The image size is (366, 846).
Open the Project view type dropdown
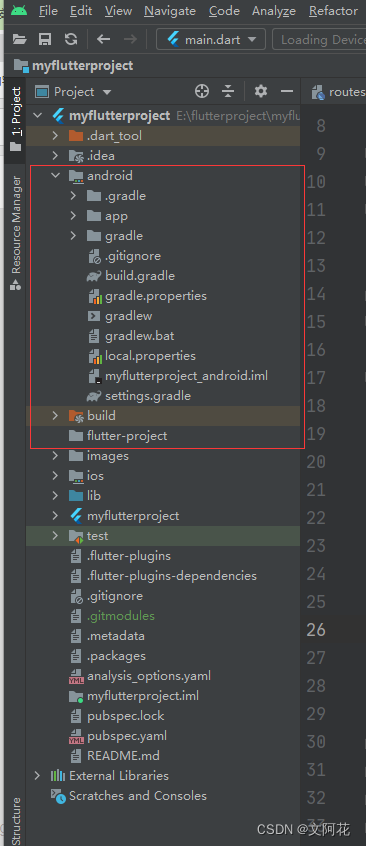(73, 92)
